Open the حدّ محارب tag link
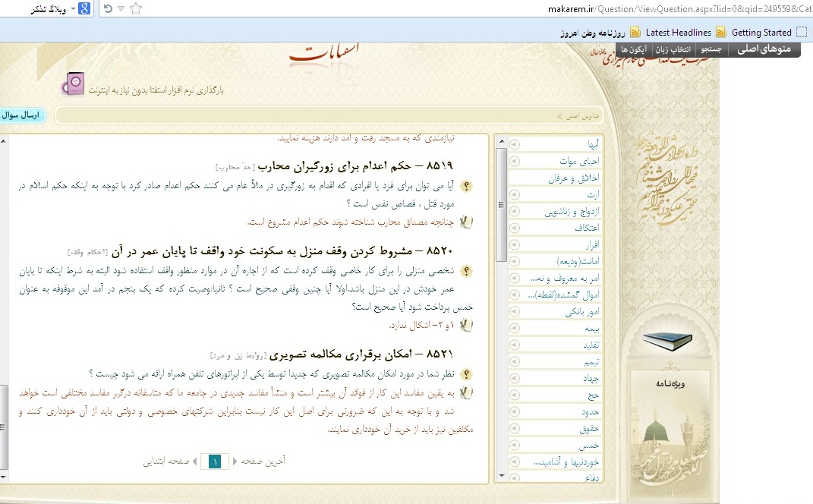Screen dimensions: 813x504 (235, 167)
